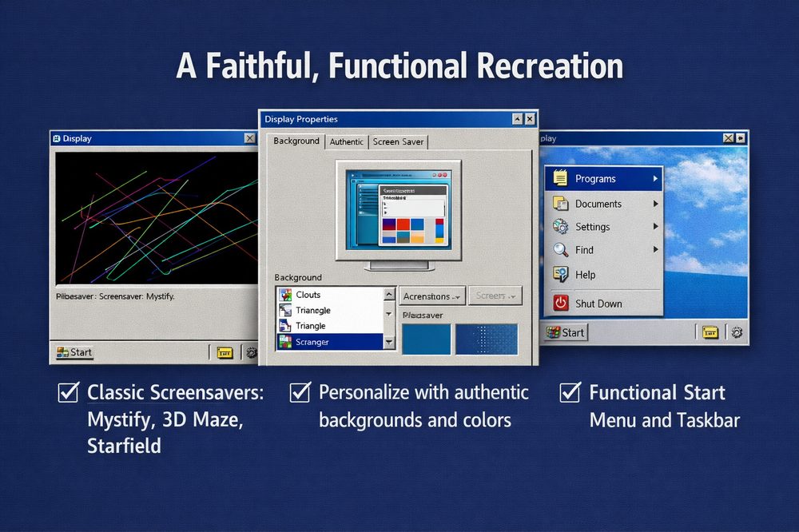
Task: Expand the Documents submenu arrow
Action: 655,204
